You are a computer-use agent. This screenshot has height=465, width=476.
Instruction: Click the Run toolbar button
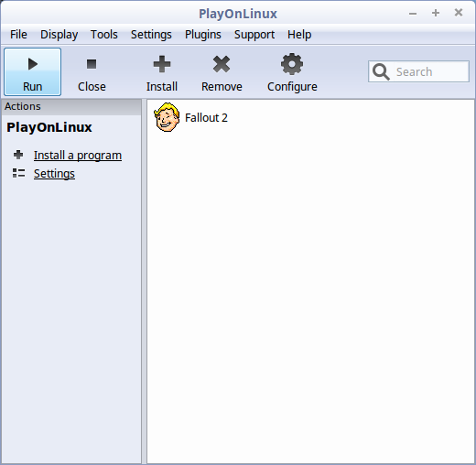coord(32,72)
